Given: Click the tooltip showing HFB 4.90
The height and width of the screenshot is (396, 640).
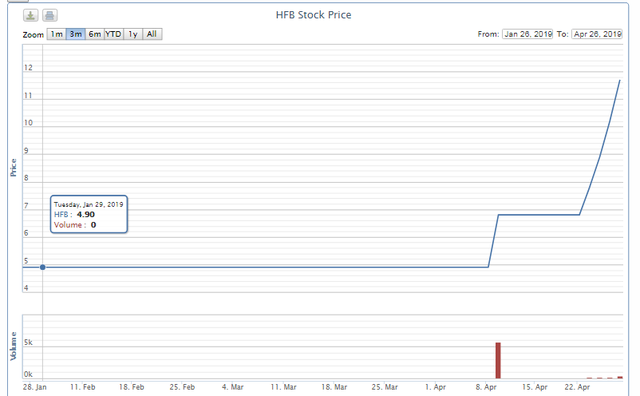Looking at the screenshot, I should tap(89, 214).
